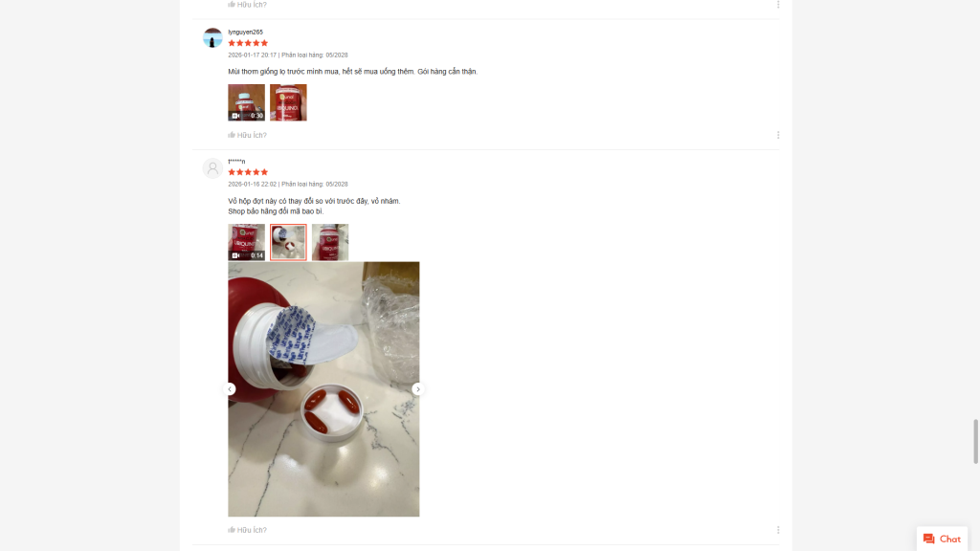Screen dimensions: 980x551
Task: Open the Chat widget
Action: click(x=942, y=539)
